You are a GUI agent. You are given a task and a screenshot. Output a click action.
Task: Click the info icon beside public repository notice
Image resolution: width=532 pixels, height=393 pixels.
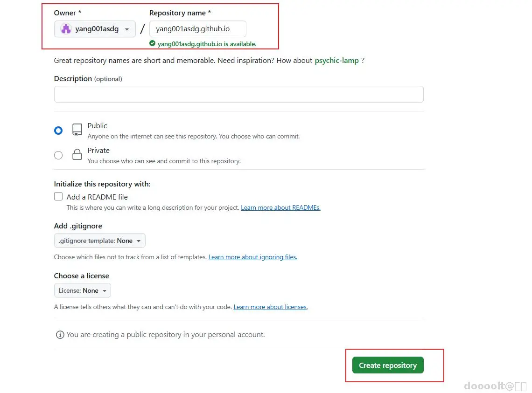(60, 335)
